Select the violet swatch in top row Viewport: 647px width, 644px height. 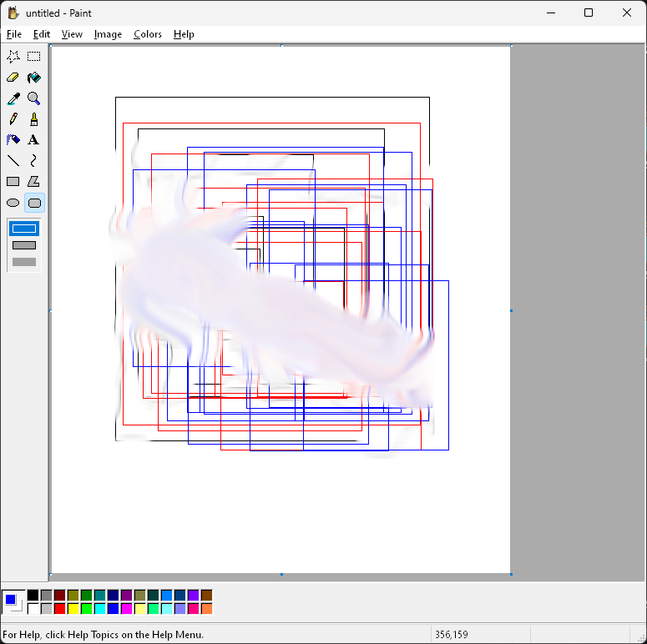click(194, 595)
